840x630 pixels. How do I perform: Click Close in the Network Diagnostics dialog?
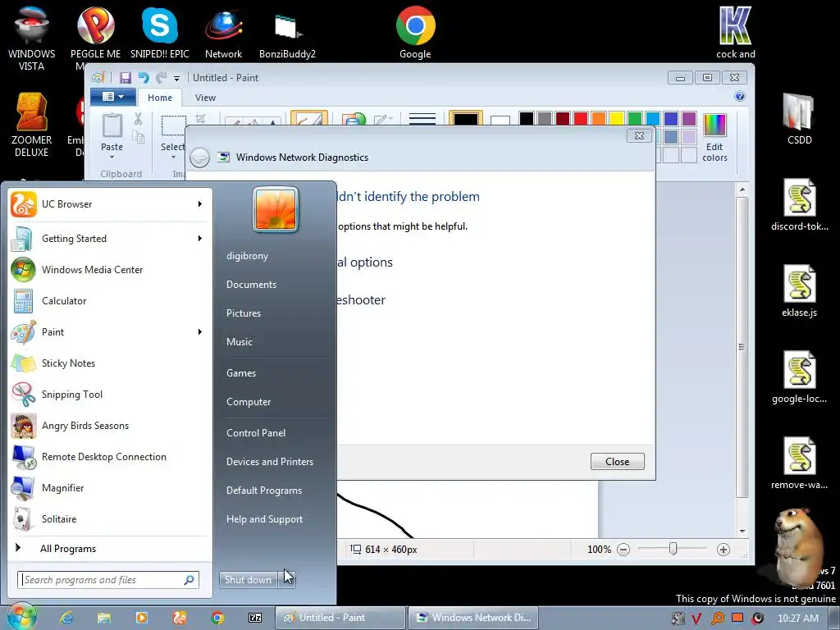(617, 461)
